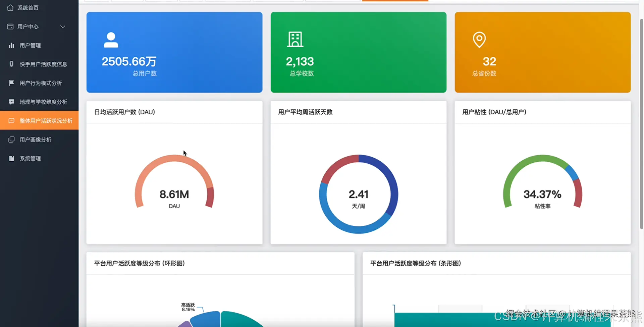Open 系统首页 in the sidebar
644x327 pixels.
(39, 8)
